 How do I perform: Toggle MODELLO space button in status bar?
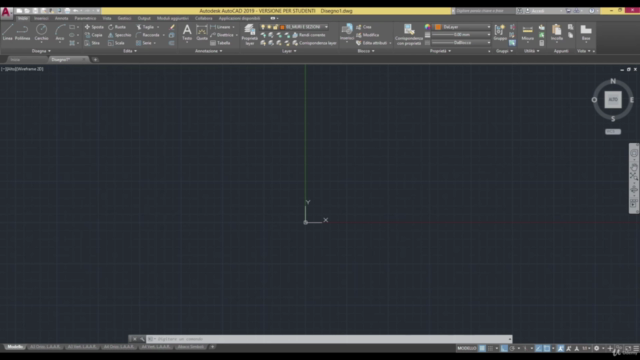coord(467,349)
